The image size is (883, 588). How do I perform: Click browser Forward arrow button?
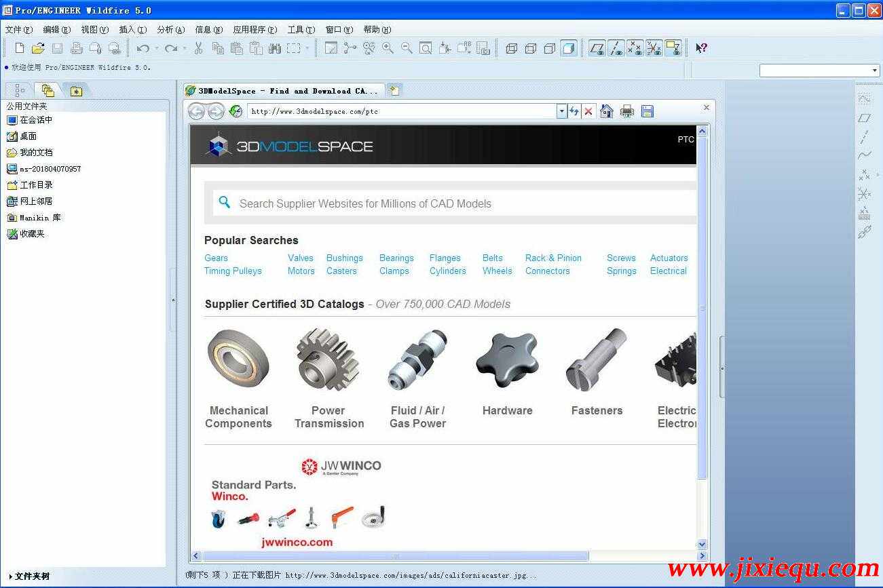[x=216, y=111]
